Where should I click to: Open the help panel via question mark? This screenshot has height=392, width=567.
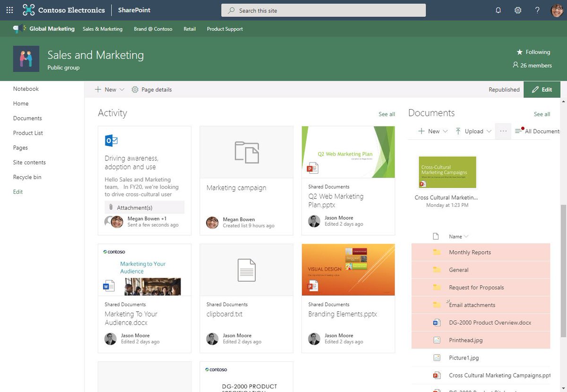pyautogui.click(x=537, y=10)
